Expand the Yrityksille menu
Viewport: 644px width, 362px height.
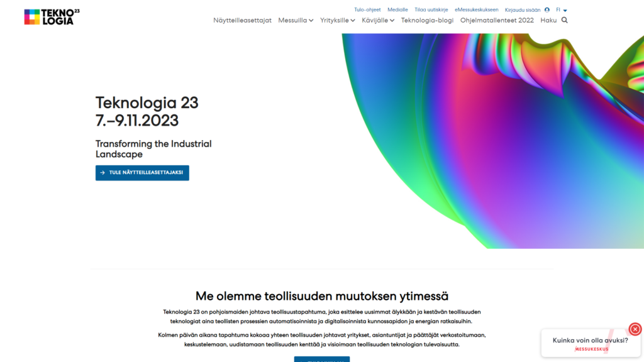(338, 20)
